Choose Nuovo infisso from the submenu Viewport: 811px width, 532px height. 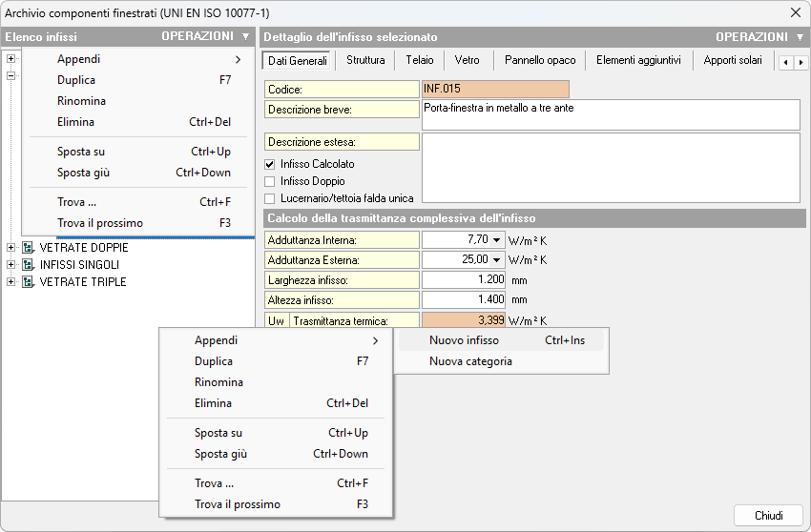[464, 340]
